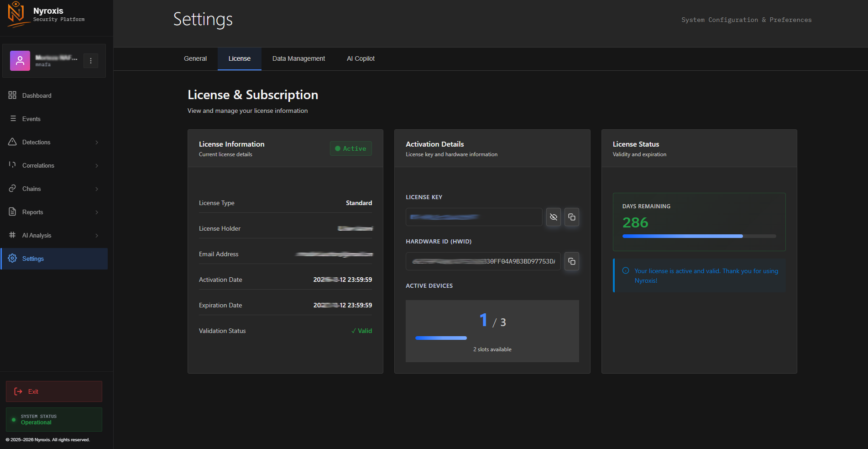Click the System Status Operational indicator
The image size is (868, 449).
point(54,419)
